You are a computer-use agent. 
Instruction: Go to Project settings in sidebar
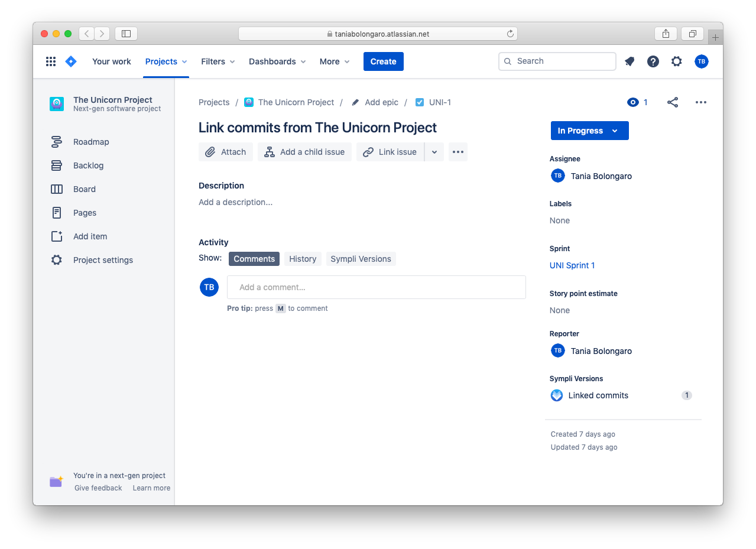coord(103,260)
